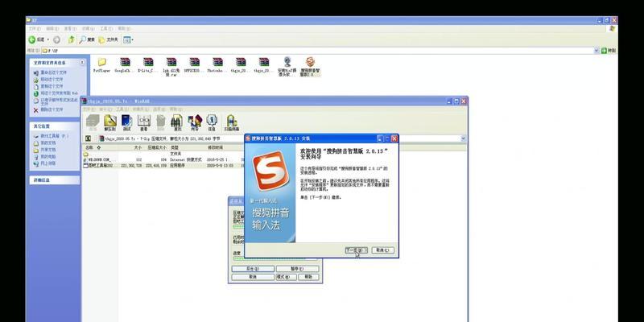644x322 pixels.
Task: Click Size column header in WinRAR list
Action: point(131,147)
